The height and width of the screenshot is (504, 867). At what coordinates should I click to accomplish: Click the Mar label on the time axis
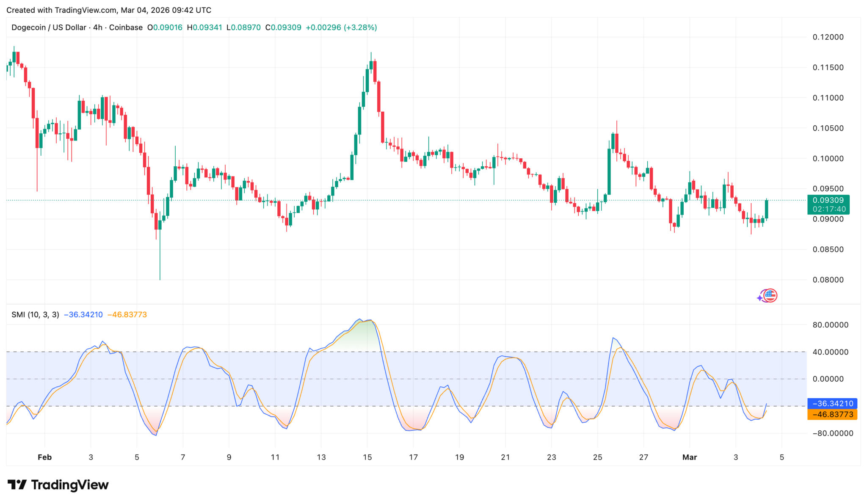(690, 457)
